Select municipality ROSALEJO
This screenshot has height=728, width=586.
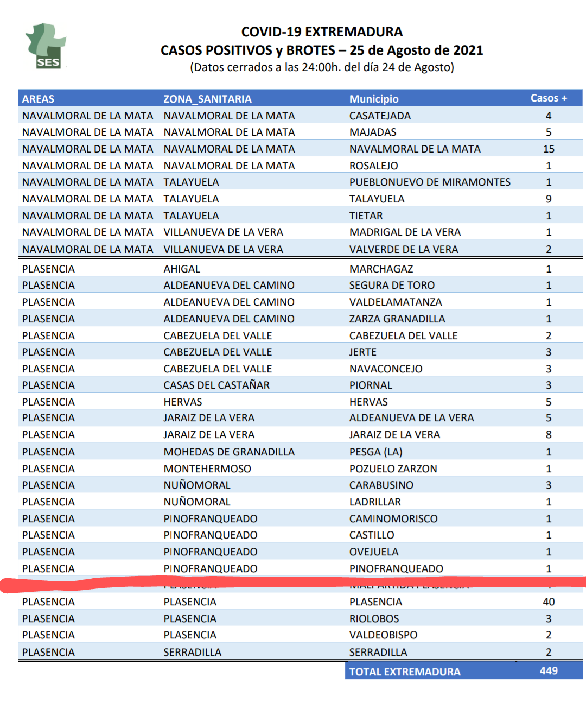click(x=373, y=166)
